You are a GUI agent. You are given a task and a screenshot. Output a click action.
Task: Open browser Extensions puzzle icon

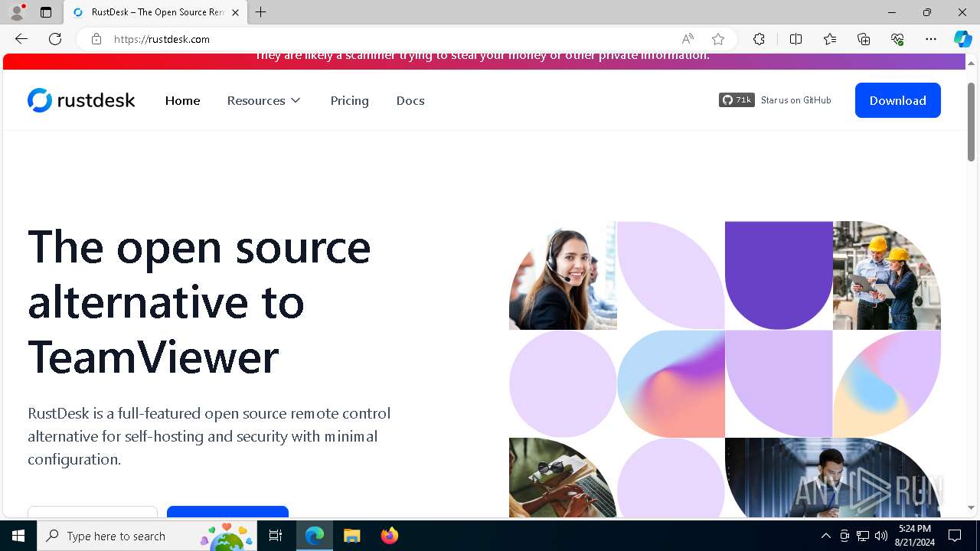pyautogui.click(x=759, y=39)
